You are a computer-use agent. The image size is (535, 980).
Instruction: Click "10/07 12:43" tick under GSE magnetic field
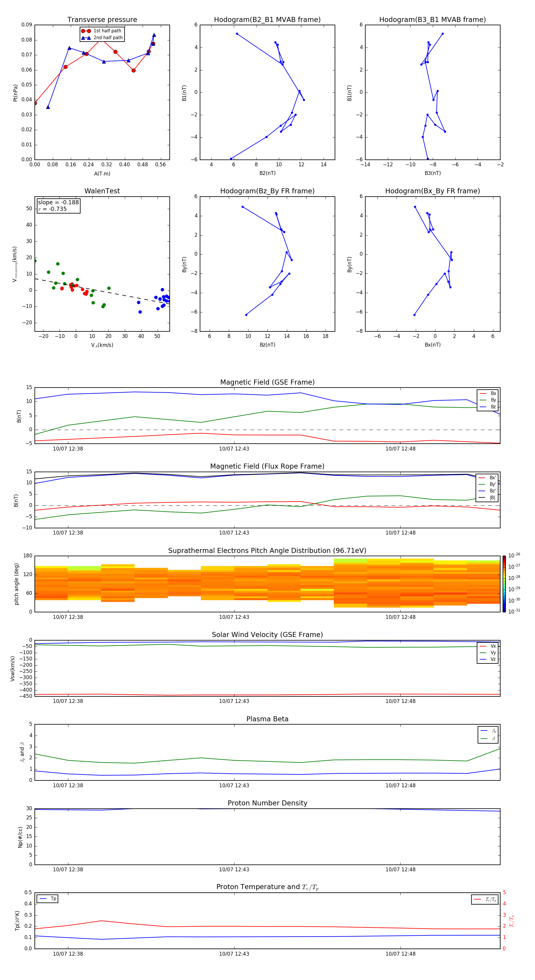234,449
